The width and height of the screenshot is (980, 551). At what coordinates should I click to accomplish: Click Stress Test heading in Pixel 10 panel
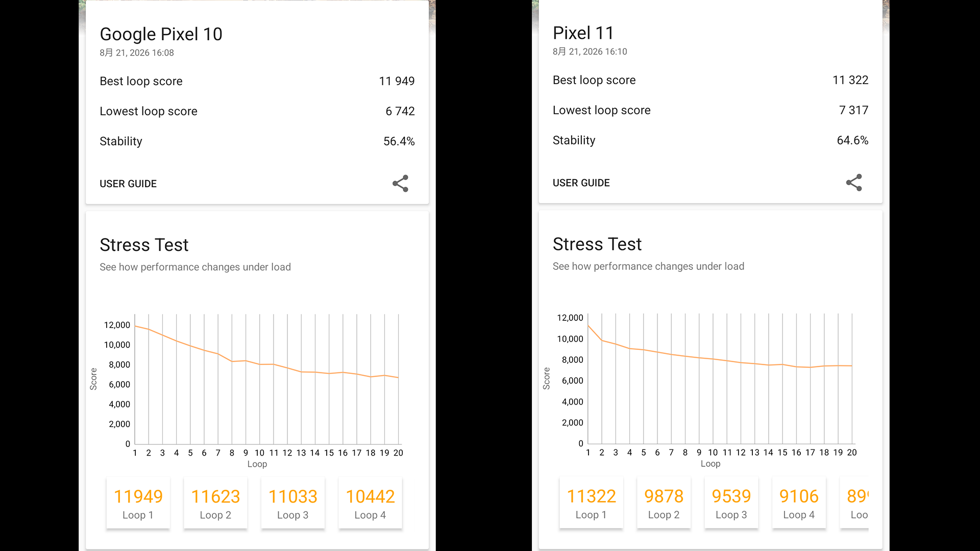[x=144, y=245]
